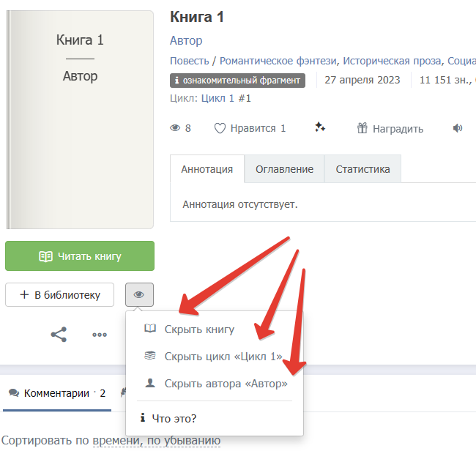476x462 pixels.
Task: Select Скрыть автора «Автор» option
Action: 226,383
